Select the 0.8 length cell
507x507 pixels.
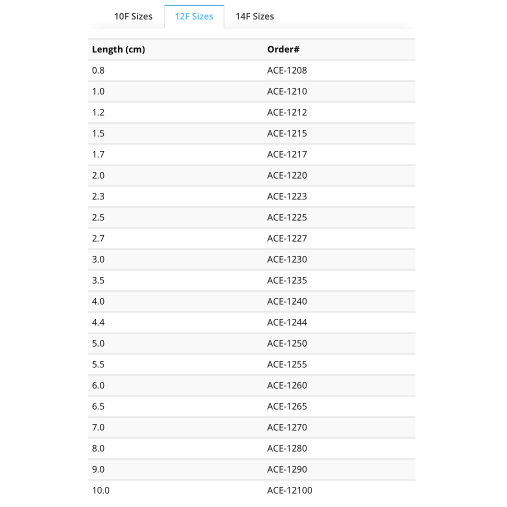(x=98, y=70)
